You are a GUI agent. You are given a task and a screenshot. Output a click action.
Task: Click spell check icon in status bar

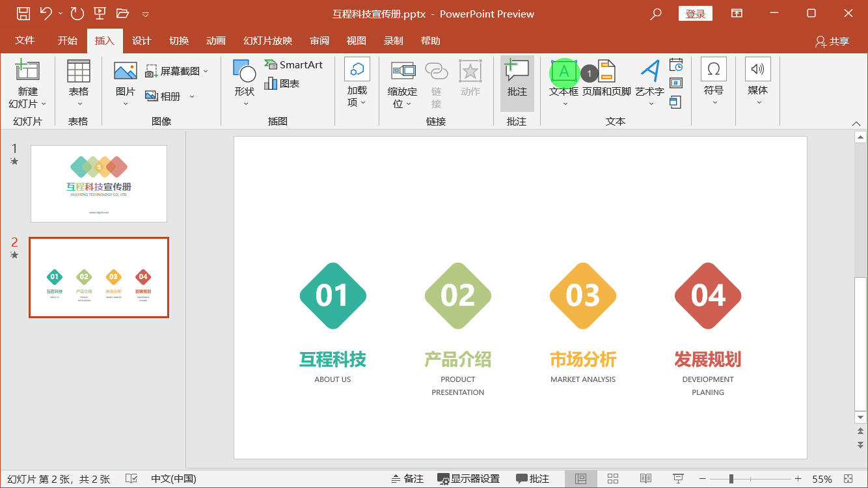[x=131, y=479]
